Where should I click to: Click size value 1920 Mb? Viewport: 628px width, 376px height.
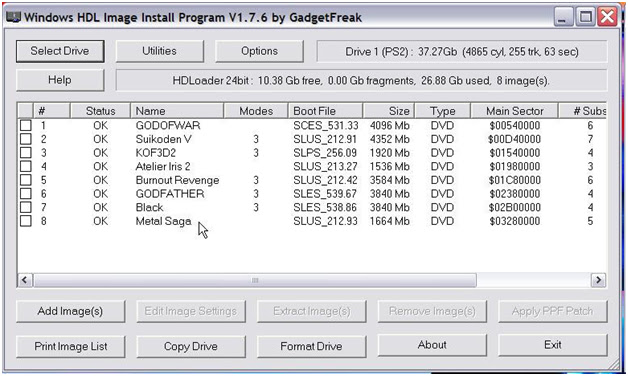[x=390, y=153]
